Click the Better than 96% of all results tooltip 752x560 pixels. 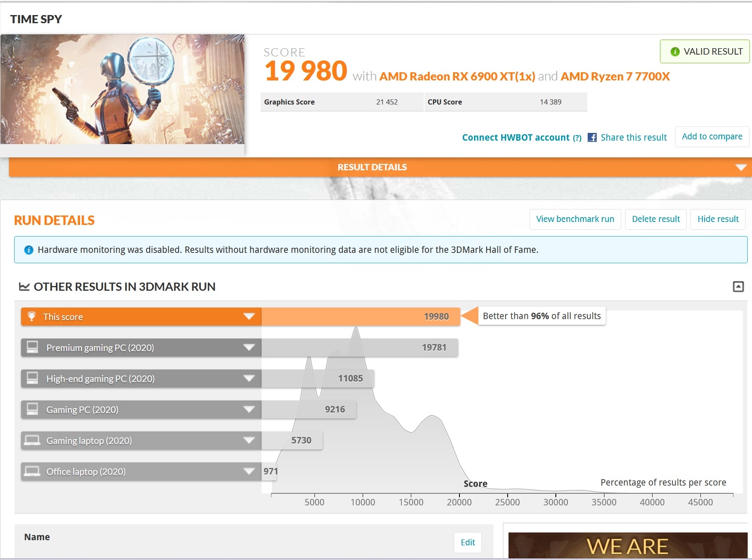click(x=542, y=316)
